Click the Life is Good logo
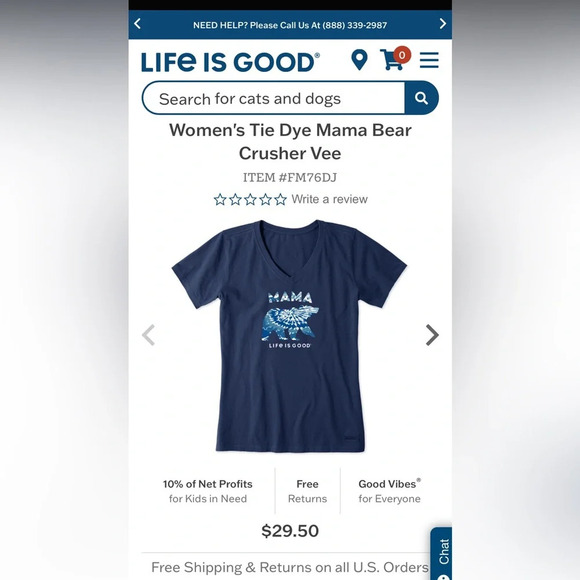 coord(230,62)
